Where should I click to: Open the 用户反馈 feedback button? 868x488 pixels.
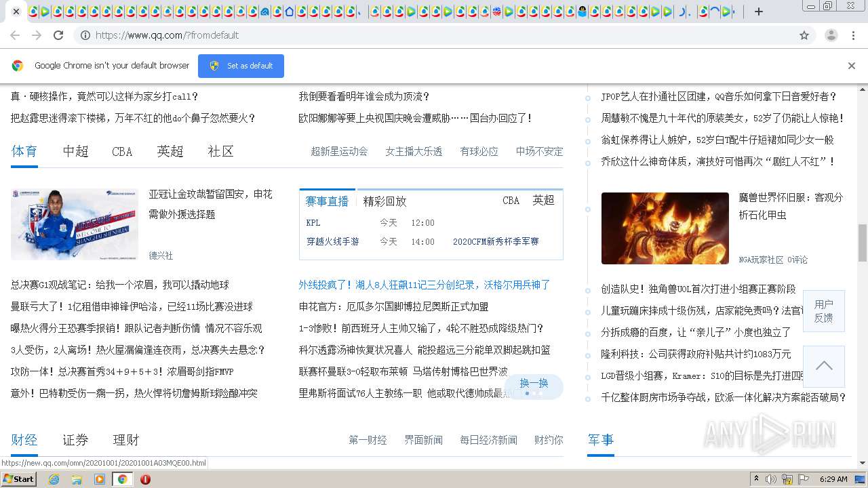[824, 311]
